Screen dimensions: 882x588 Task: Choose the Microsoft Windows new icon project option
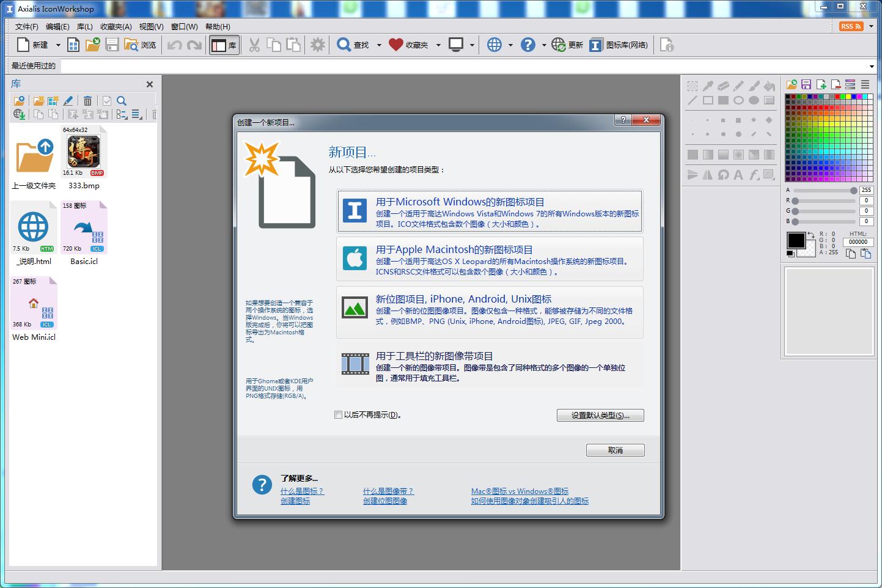coord(490,211)
